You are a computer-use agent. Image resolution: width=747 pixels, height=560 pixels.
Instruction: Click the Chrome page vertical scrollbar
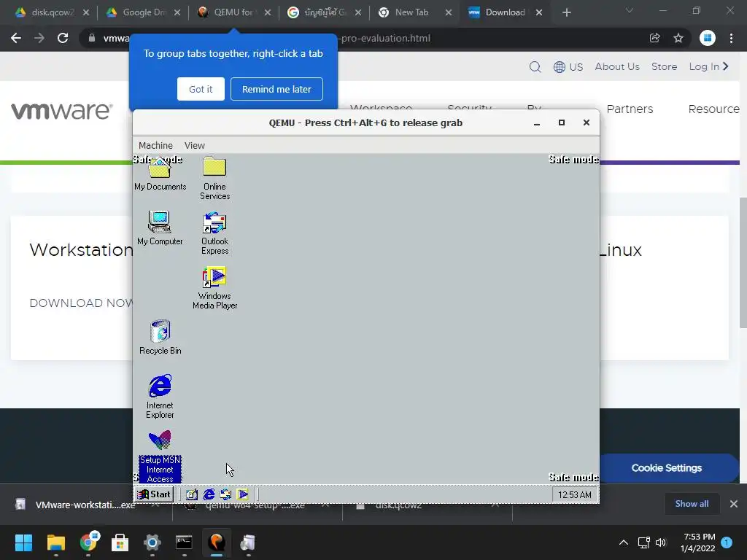743,262
